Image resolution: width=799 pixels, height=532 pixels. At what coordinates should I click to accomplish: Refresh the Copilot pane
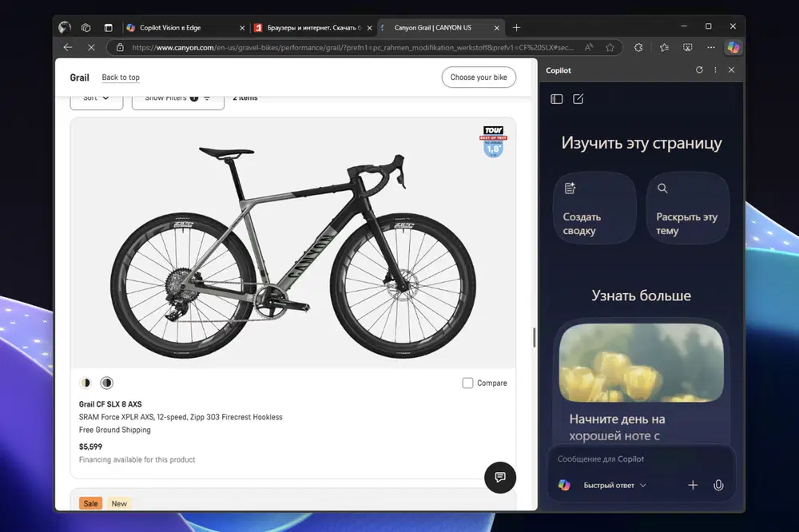point(699,69)
